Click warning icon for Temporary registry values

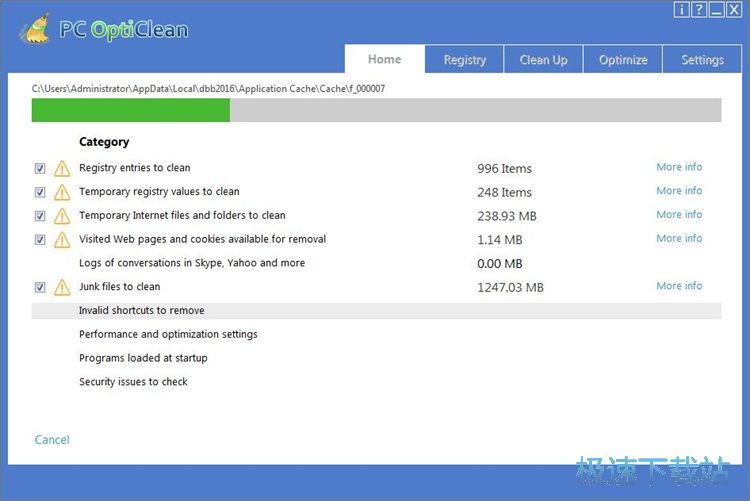[62, 192]
